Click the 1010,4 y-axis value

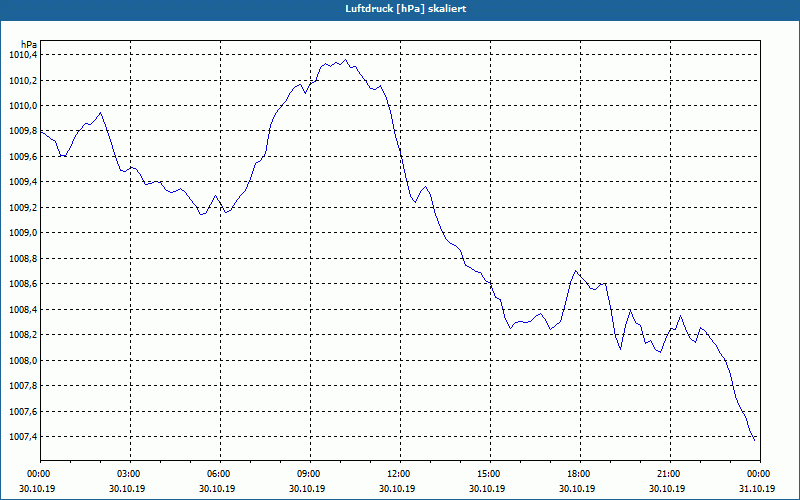point(23,55)
